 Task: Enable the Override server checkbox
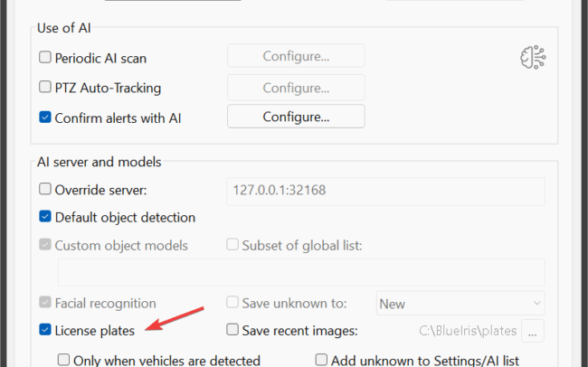coord(45,190)
